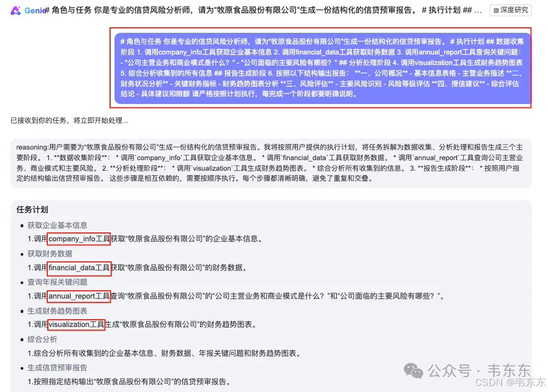This screenshot has height=392, width=548.
Task: Select the blue user prompt message bubble
Action: (x=322, y=68)
